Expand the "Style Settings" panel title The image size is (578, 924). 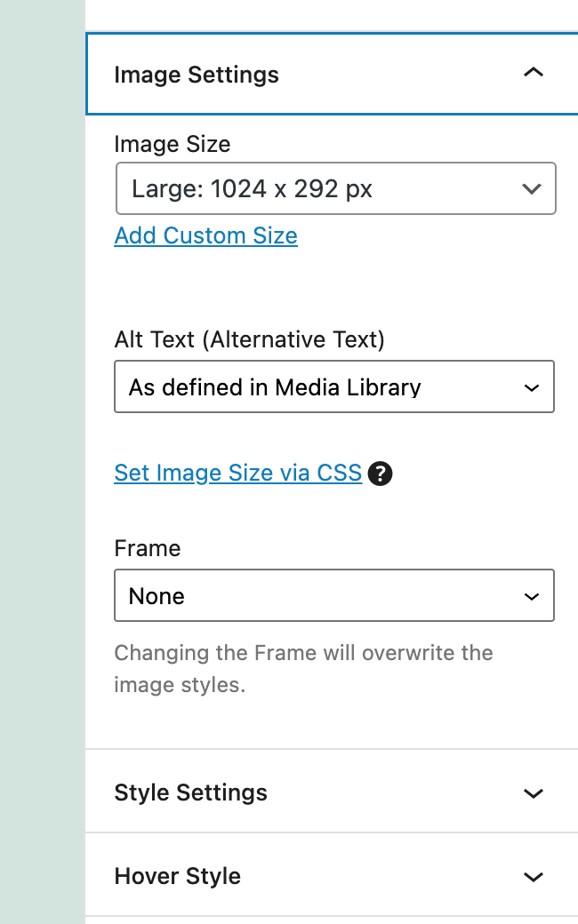[191, 793]
